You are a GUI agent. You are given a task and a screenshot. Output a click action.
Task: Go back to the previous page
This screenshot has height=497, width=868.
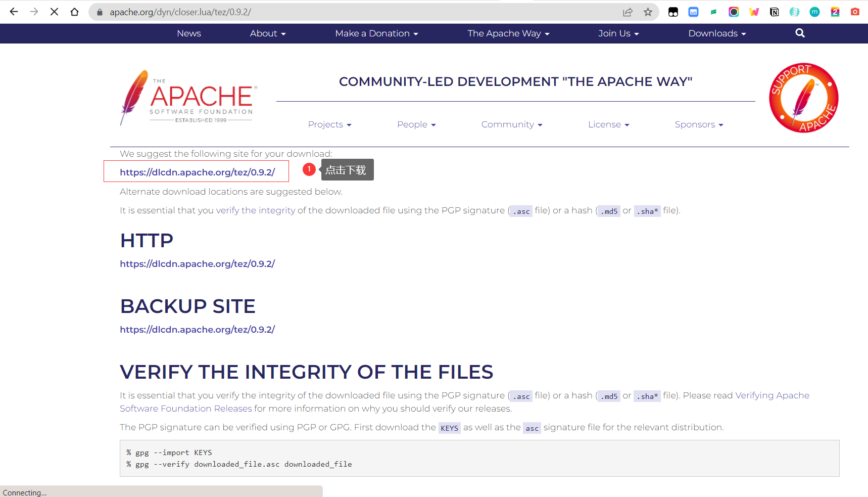coord(14,12)
